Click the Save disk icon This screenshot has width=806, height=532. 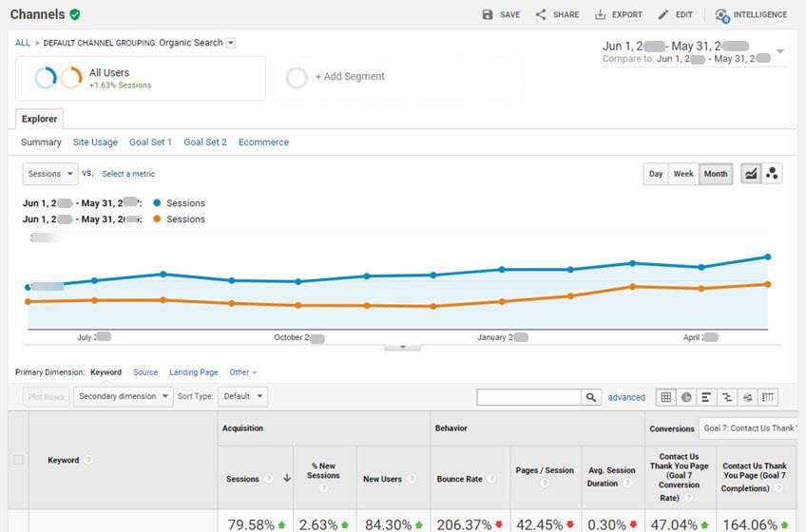point(488,14)
